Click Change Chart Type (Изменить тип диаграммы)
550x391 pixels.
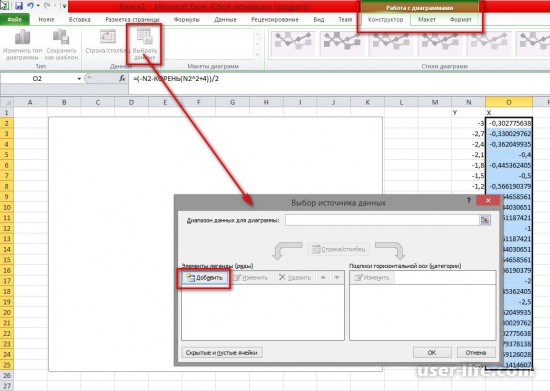click(22, 45)
